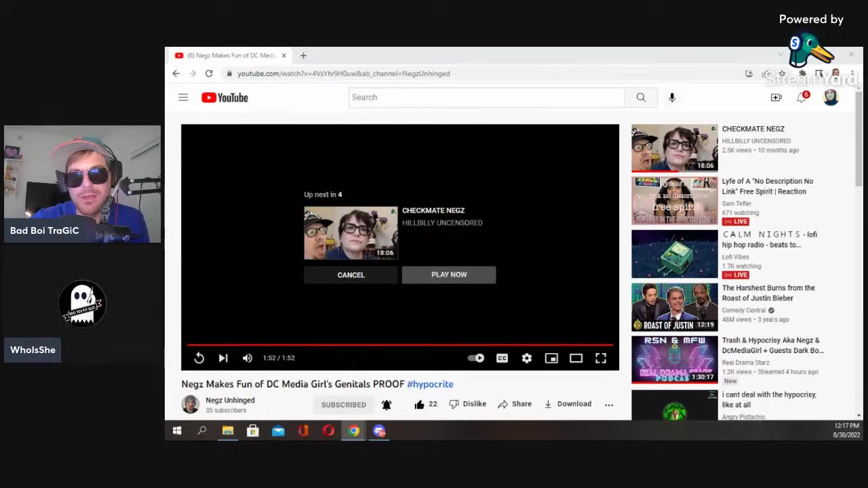Viewport: 868px width, 488px height.
Task: Open a new Chrome tab
Action: click(x=303, y=56)
